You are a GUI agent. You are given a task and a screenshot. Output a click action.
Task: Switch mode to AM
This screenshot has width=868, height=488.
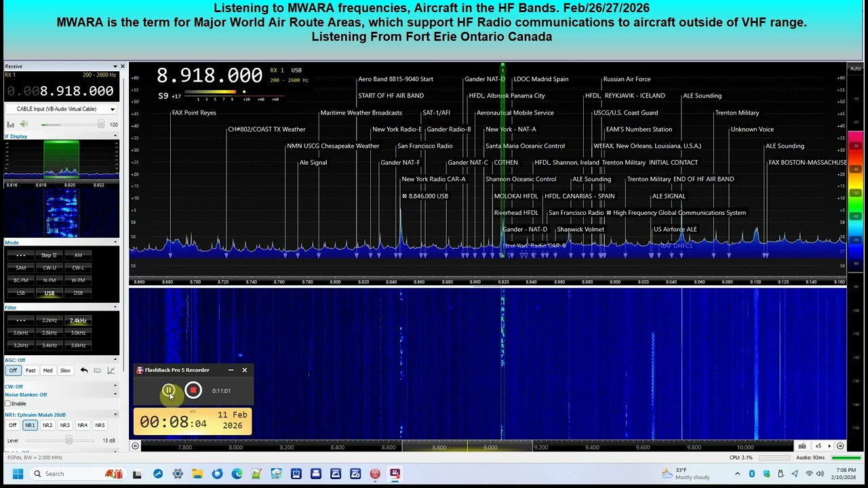[78, 255]
